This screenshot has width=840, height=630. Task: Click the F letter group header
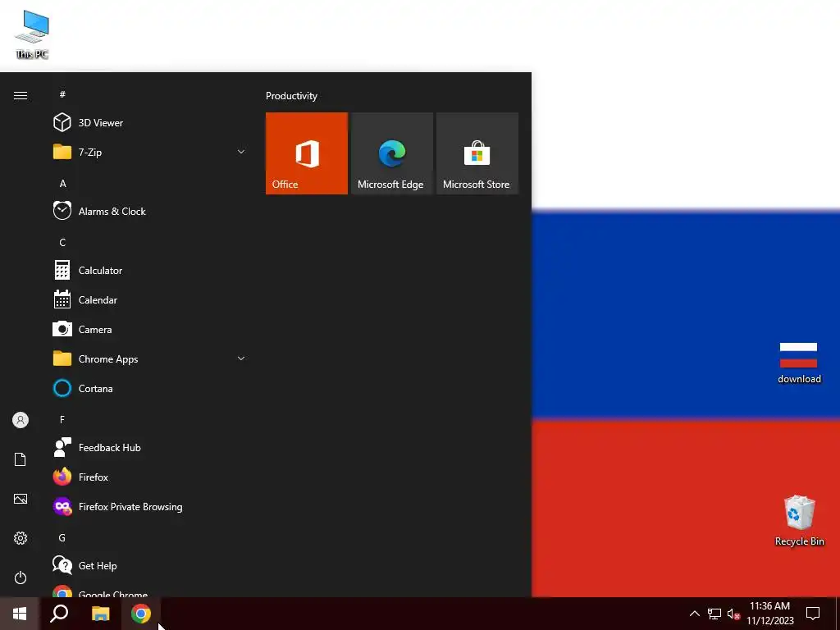[x=62, y=419]
